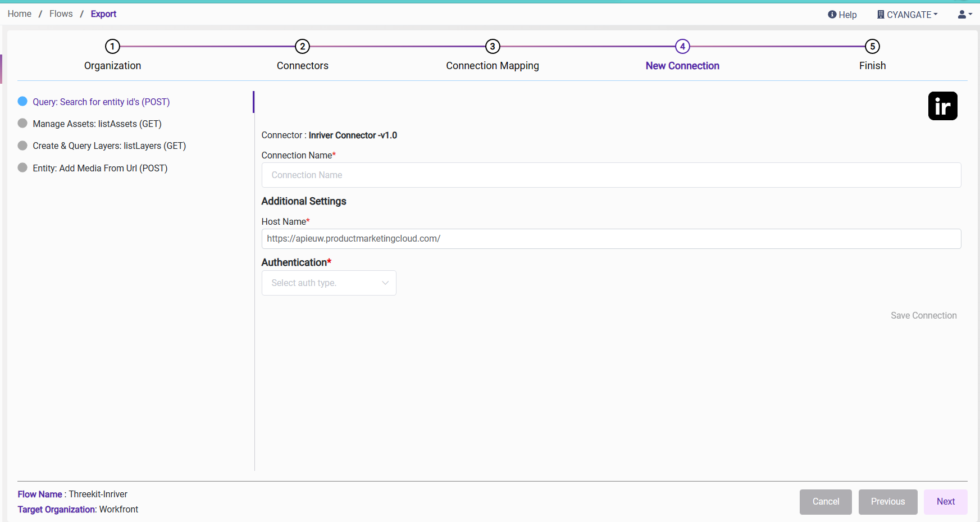The image size is (980, 522).
Task: Click step 1 Organization circle
Action: pyautogui.click(x=112, y=47)
